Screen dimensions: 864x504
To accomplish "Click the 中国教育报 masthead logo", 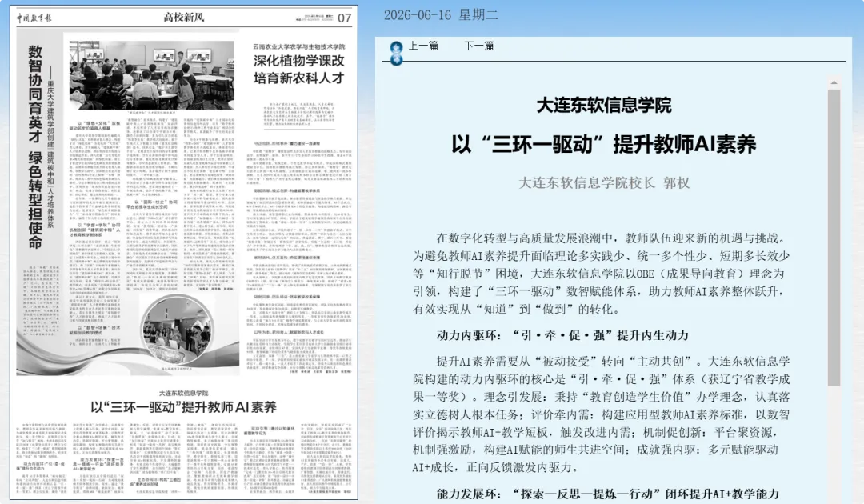I will pyautogui.click(x=34, y=18).
